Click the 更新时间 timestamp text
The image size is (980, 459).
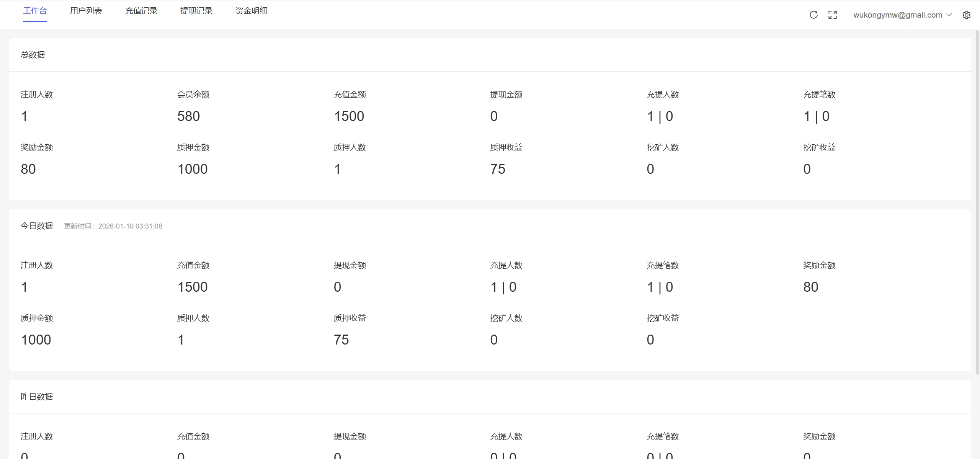point(113,226)
